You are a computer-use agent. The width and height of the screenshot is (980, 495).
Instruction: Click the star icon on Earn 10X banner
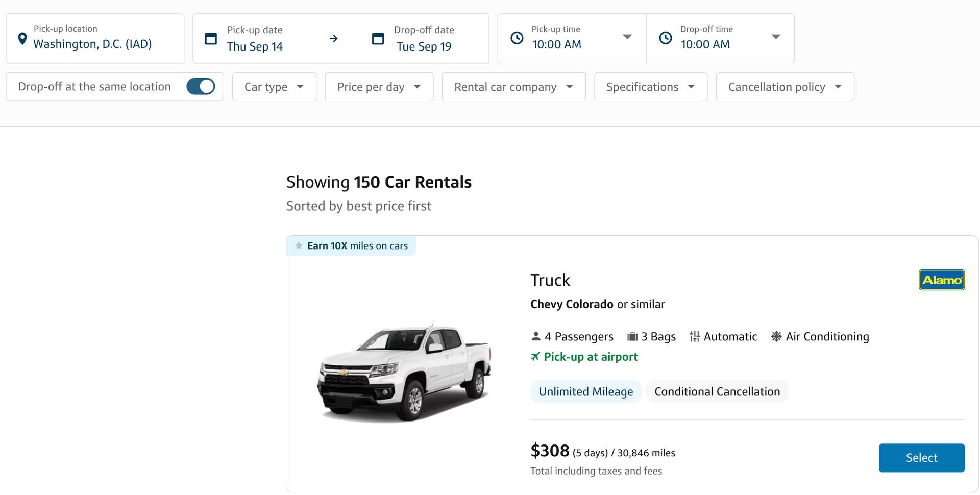pos(298,245)
